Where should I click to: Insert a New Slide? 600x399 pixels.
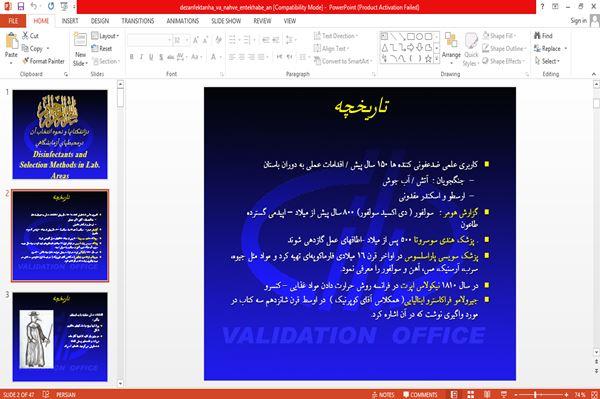80,49
